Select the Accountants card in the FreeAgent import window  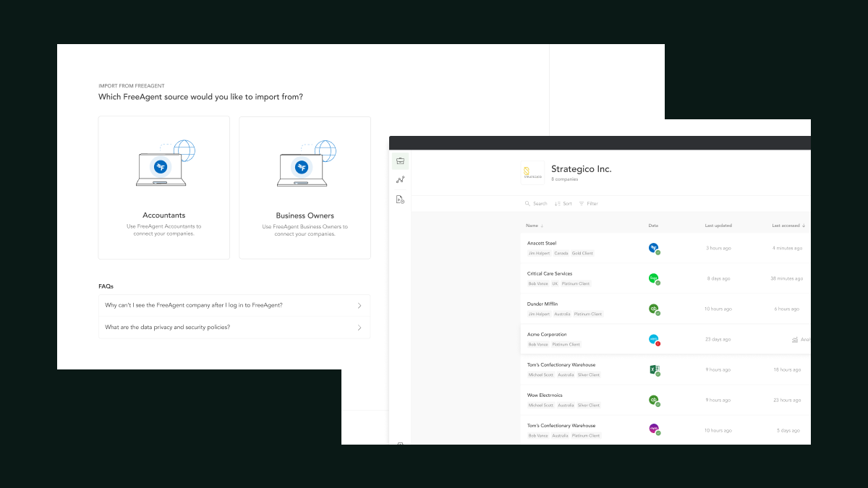coord(164,188)
